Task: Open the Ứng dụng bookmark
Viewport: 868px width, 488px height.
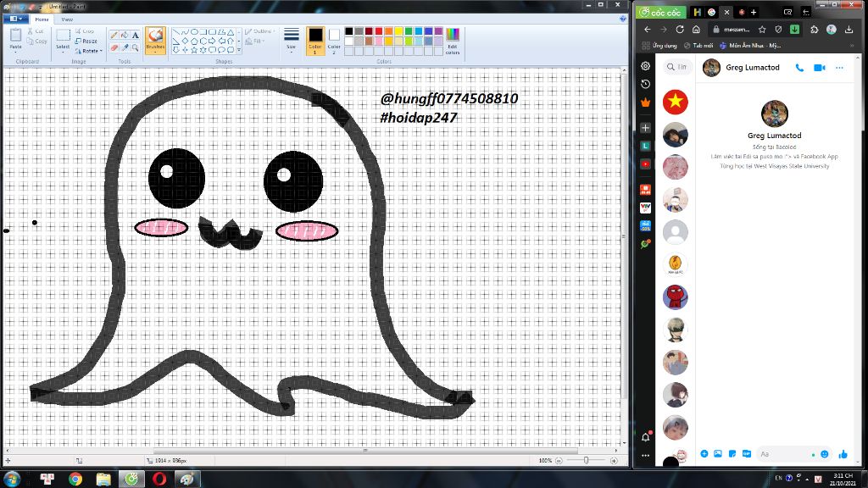Action: 659,46
